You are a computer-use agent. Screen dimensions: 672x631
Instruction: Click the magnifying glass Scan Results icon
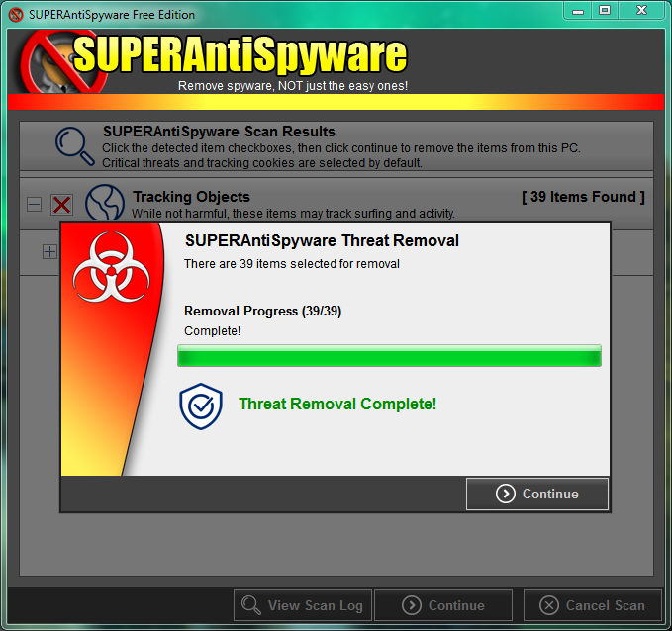[x=74, y=145]
